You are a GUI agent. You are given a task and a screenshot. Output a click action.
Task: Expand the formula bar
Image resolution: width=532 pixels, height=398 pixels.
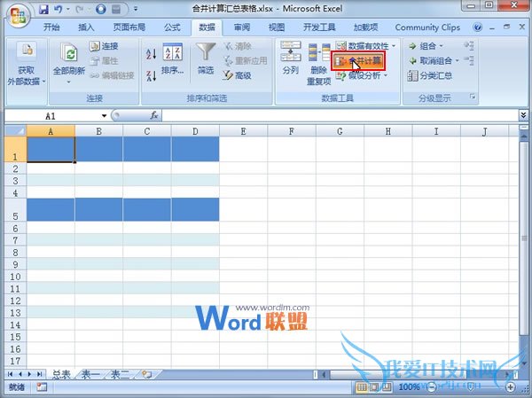(523, 116)
